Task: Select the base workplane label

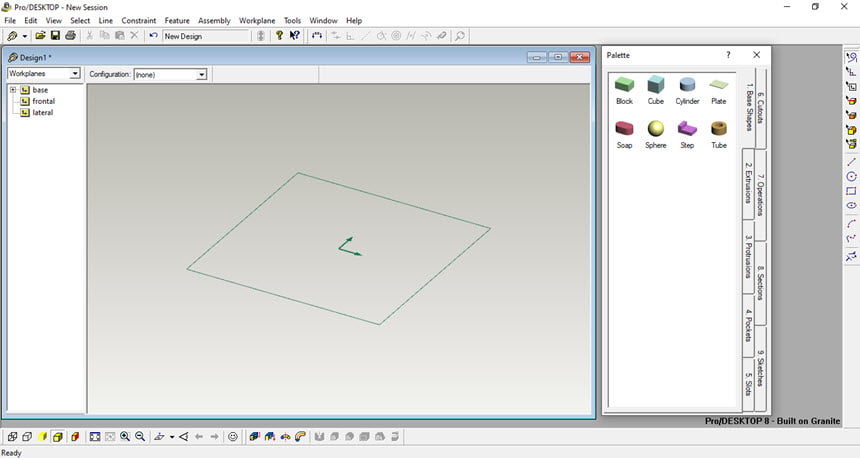Action: click(40, 89)
